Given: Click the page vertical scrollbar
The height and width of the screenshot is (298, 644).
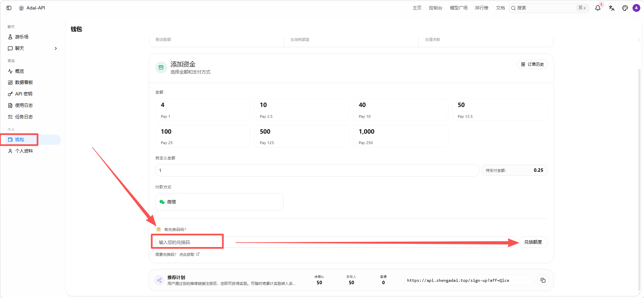Looking at the screenshot, I should pos(639,179).
